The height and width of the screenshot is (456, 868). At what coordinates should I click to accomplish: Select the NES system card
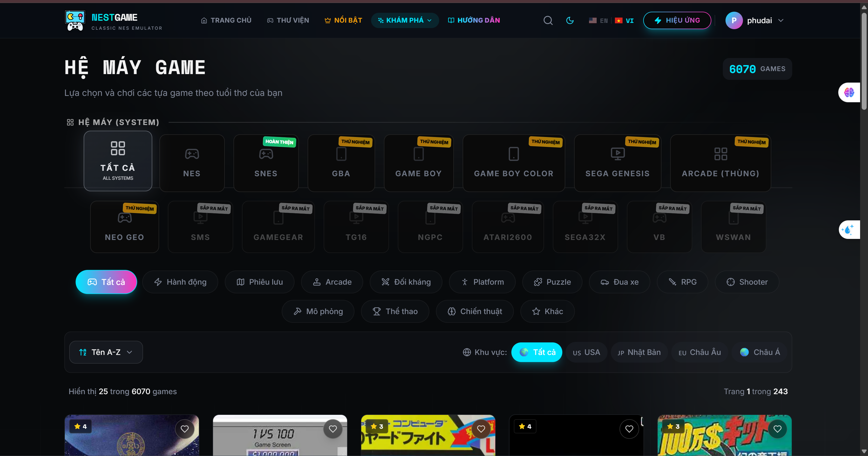pyautogui.click(x=192, y=163)
